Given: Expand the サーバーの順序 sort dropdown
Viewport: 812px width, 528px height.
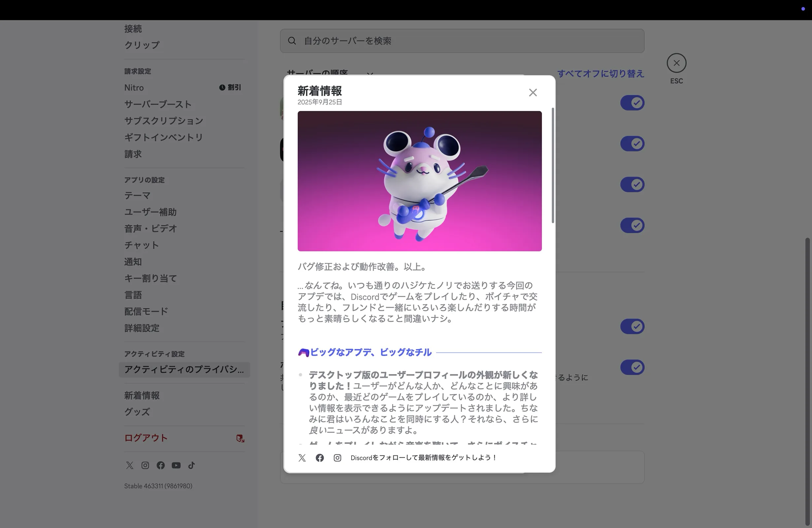Looking at the screenshot, I should coord(330,73).
